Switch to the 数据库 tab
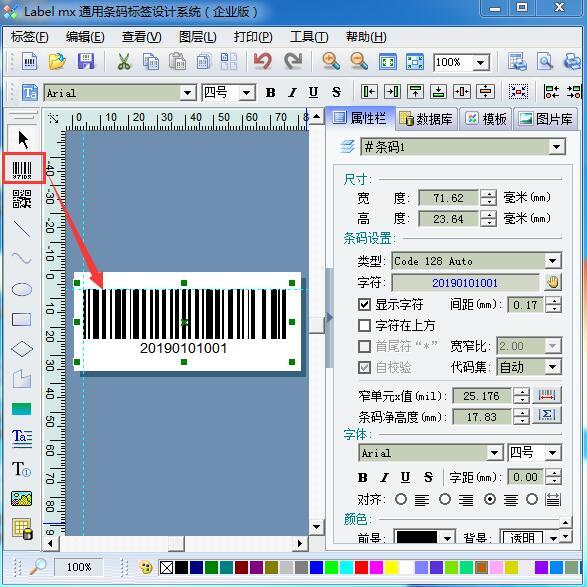 click(x=426, y=119)
